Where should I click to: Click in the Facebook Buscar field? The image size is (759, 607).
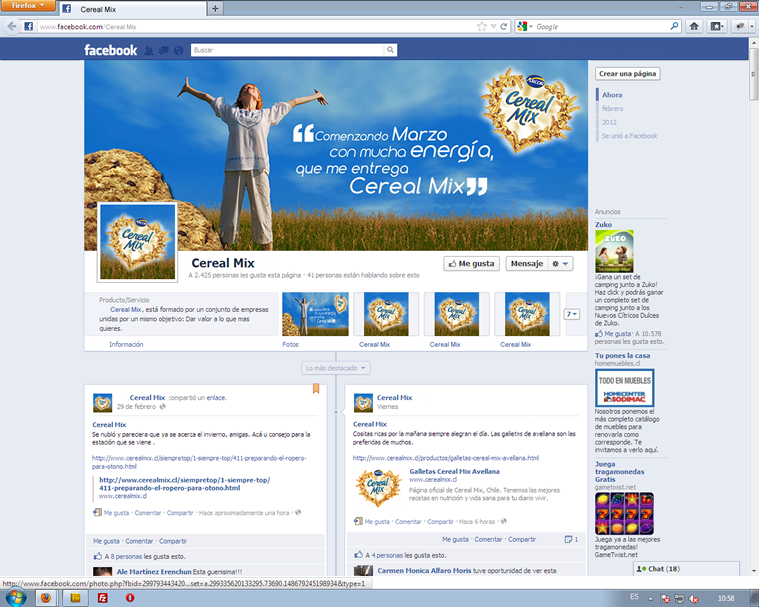pyautogui.click(x=288, y=50)
